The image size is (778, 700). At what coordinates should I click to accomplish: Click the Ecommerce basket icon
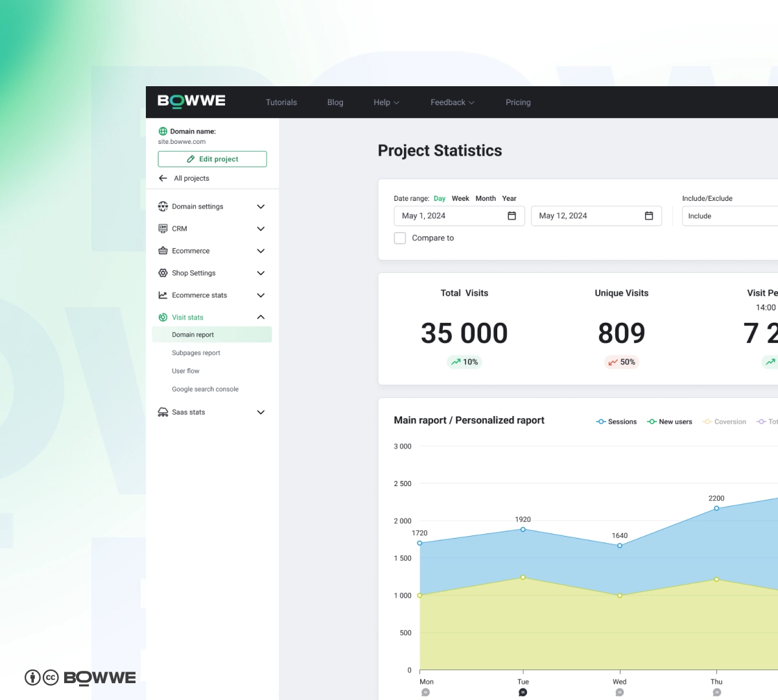[163, 251]
